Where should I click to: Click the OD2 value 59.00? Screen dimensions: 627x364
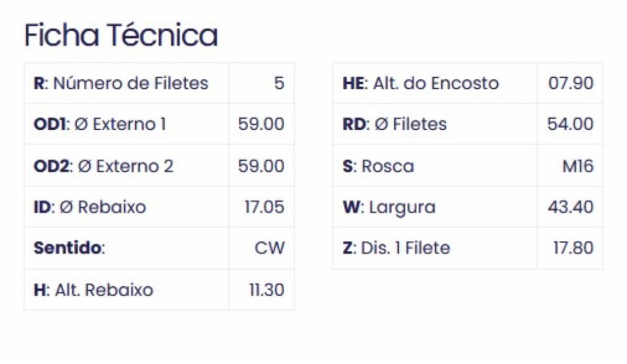click(x=261, y=166)
